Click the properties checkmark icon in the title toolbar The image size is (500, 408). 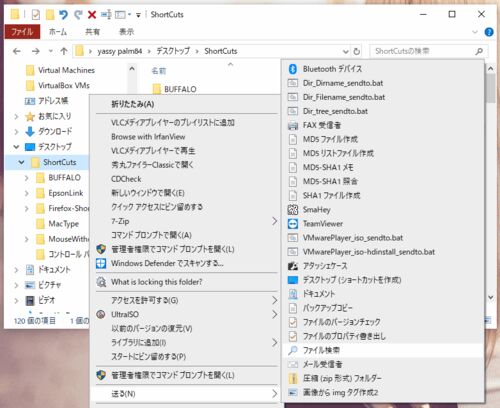[x=36, y=14]
